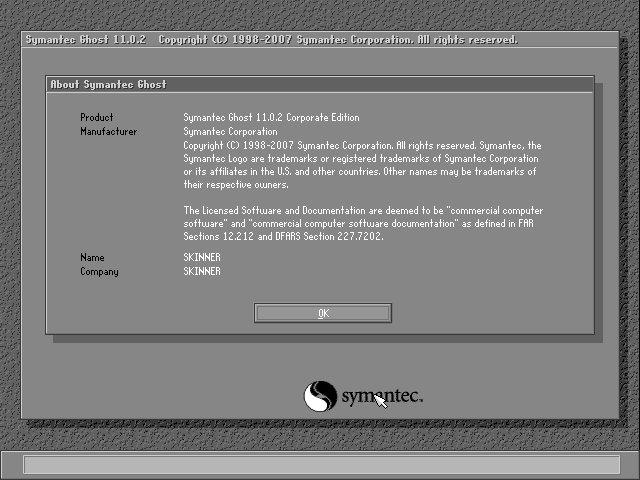The height and width of the screenshot is (480, 640).
Task: Click the main window title 'Symantec Ghost 11.0.2'
Action: point(86,40)
